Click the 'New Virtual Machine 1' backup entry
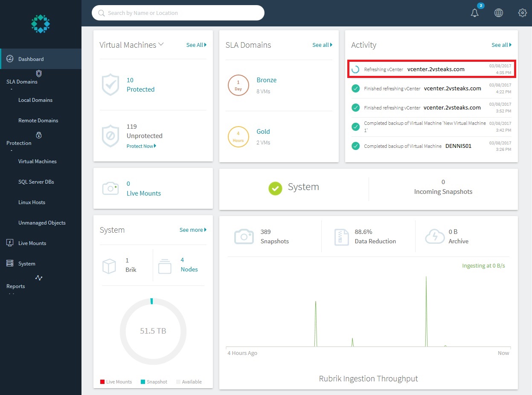532x395 pixels. pyautogui.click(x=431, y=127)
